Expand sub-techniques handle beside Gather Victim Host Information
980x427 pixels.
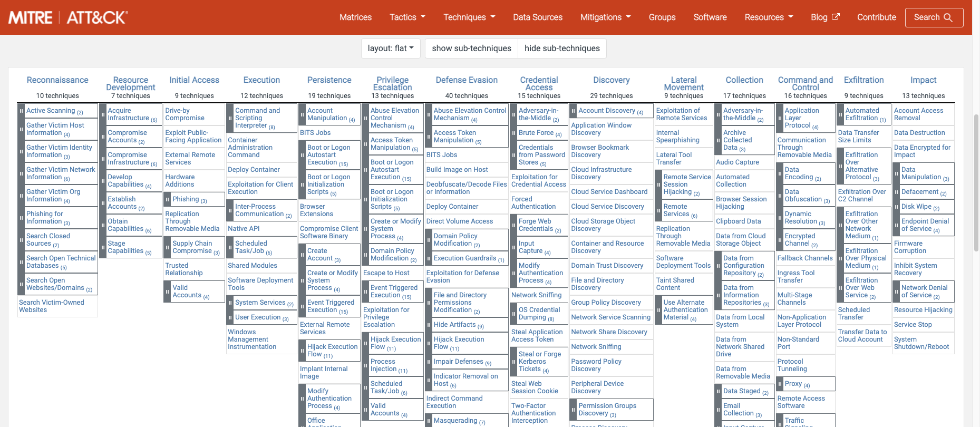click(22, 129)
